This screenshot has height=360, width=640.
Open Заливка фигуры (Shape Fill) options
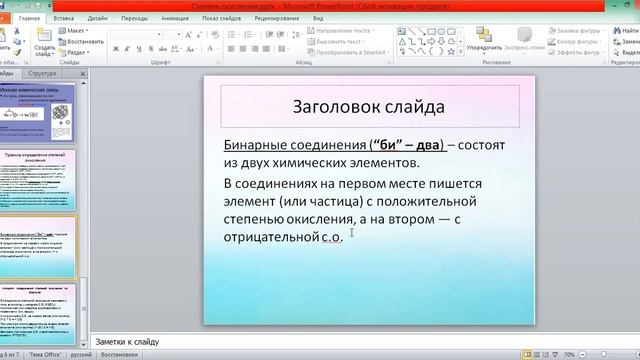pos(576,31)
